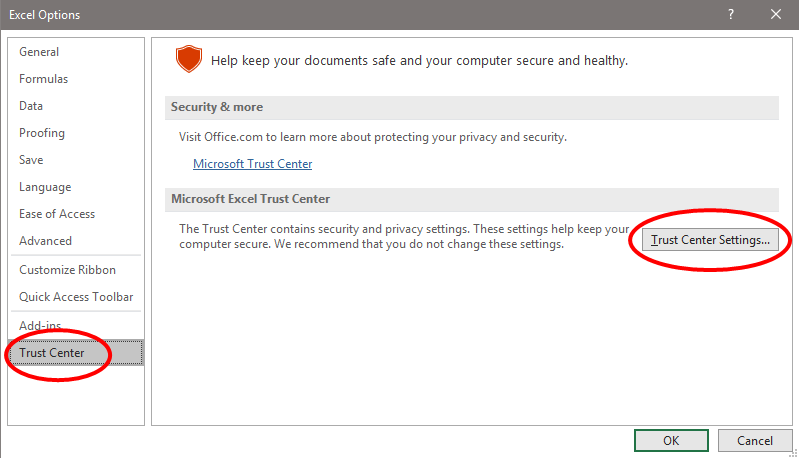Follow the Microsoft Trust Center link
Viewport: 799px width, 458px height.
click(x=252, y=164)
